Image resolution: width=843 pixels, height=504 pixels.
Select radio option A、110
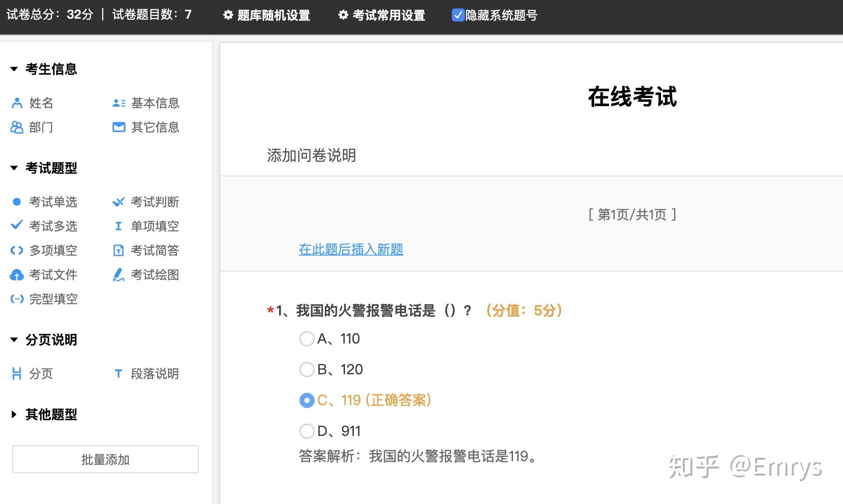coord(307,339)
